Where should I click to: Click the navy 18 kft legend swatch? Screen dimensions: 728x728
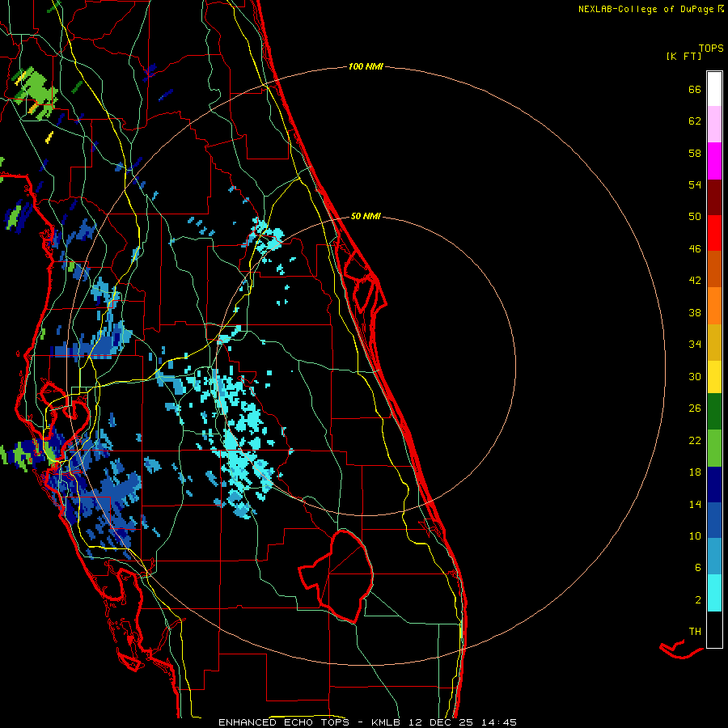click(x=714, y=485)
